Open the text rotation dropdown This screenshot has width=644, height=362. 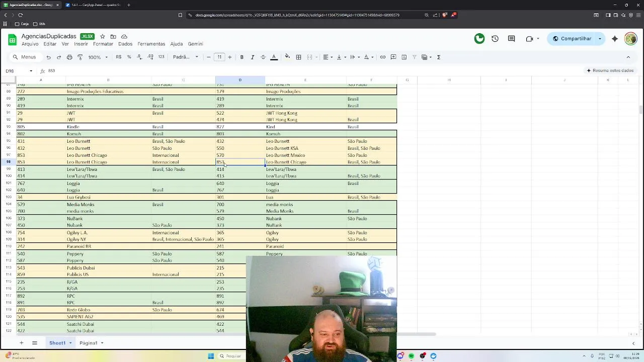coord(369,57)
